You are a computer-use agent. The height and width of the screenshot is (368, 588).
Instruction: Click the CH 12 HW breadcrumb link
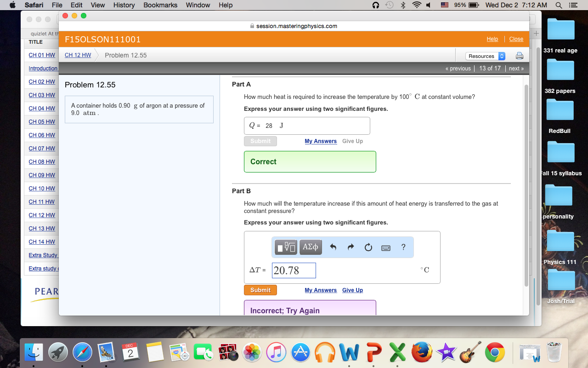tap(78, 55)
